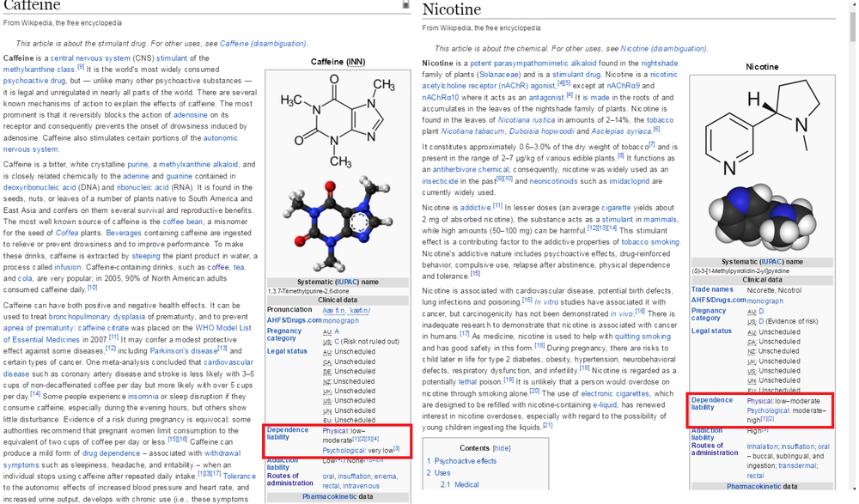Open the Trade names link
This screenshot has height=504, width=859.
[711, 289]
